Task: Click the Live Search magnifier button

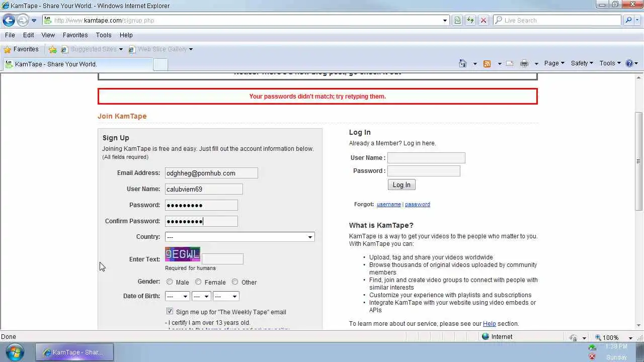Action: (628, 21)
